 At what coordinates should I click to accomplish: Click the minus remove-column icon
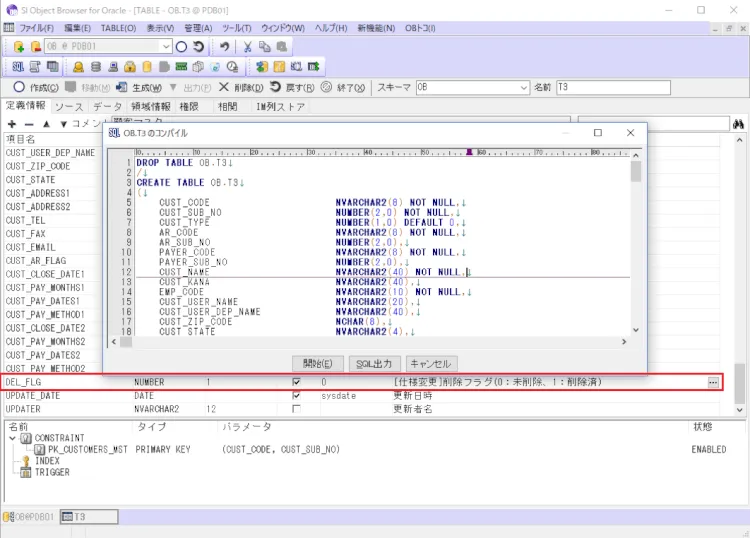pyautogui.click(x=29, y=124)
